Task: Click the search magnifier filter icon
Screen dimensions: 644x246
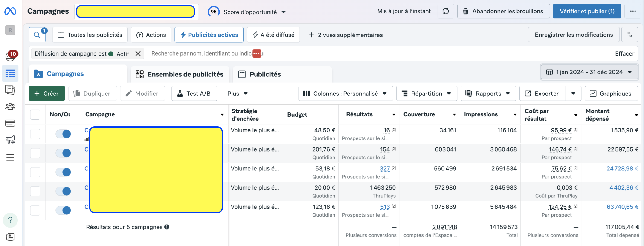Action: click(x=37, y=35)
